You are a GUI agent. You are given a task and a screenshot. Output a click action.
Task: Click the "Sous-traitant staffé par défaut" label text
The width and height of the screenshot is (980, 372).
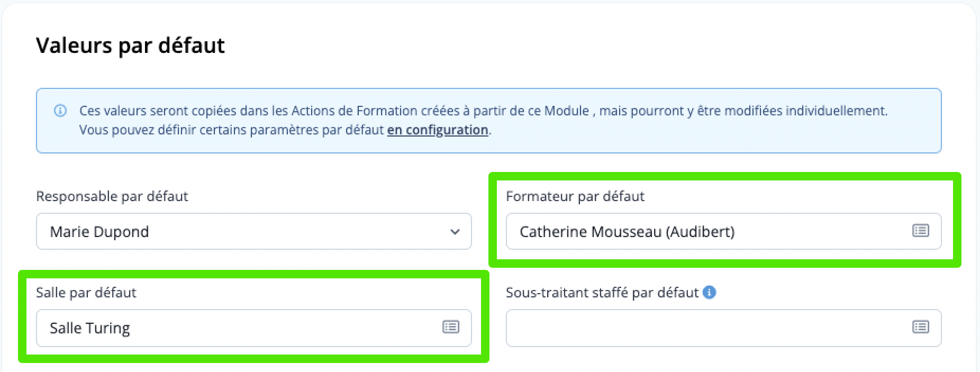(602, 293)
